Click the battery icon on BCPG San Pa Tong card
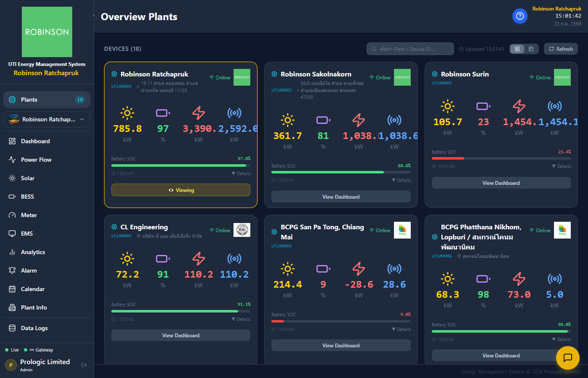The width and height of the screenshot is (588, 378). tap(323, 269)
